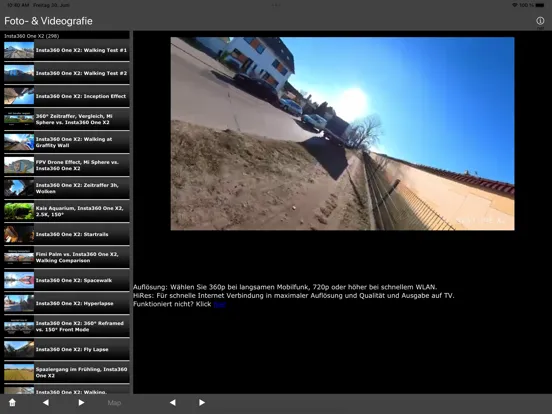This screenshot has width=552, height=414.
Task: Tap forward arrow just left of Map
Action: point(81,402)
